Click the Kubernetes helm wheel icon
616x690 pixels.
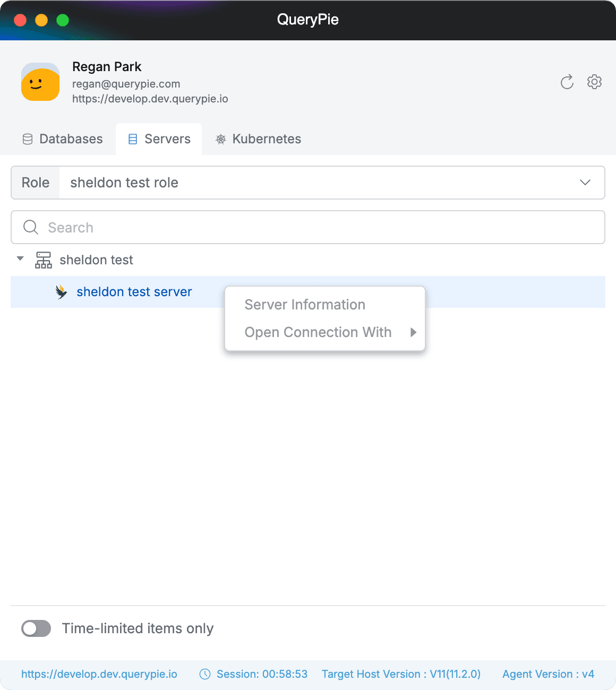pyautogui.click(x=221, y=139)
